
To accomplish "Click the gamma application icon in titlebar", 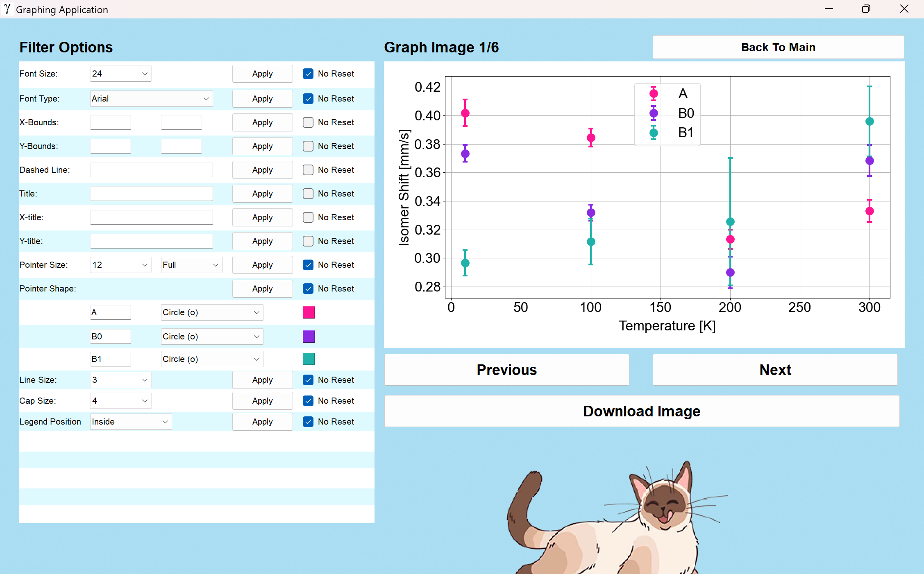I will [x=7, y=9].
